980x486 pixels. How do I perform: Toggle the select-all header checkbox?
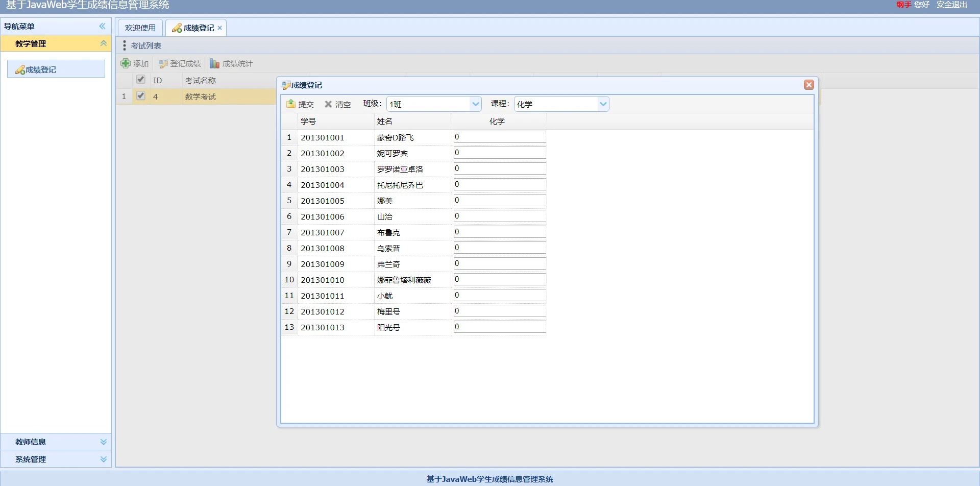coord(141,80)
